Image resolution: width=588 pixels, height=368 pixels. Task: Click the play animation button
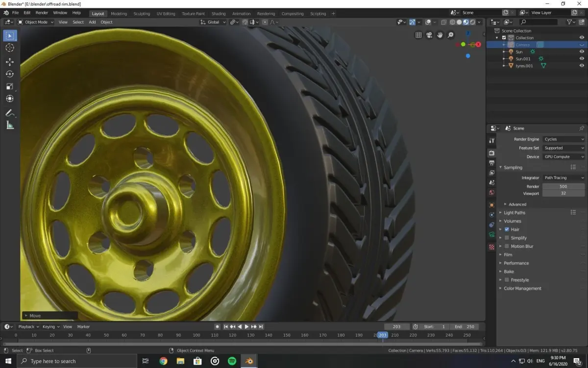pos(247,326)
